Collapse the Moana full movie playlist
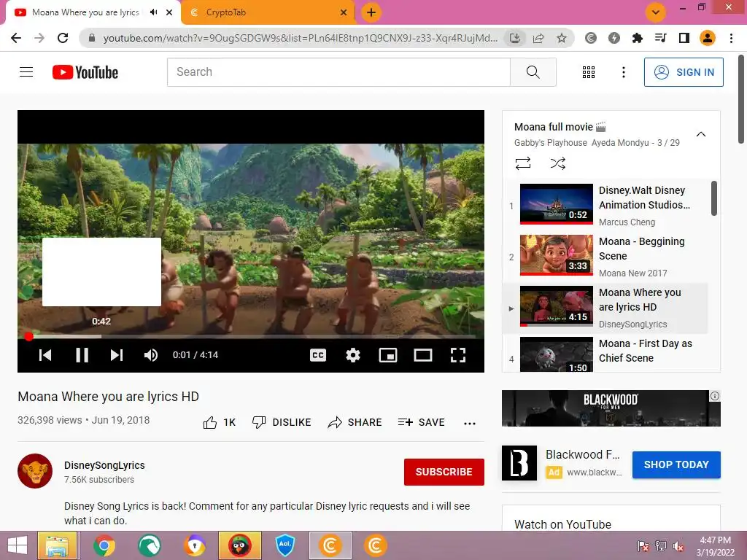 (x=701, y=134)
